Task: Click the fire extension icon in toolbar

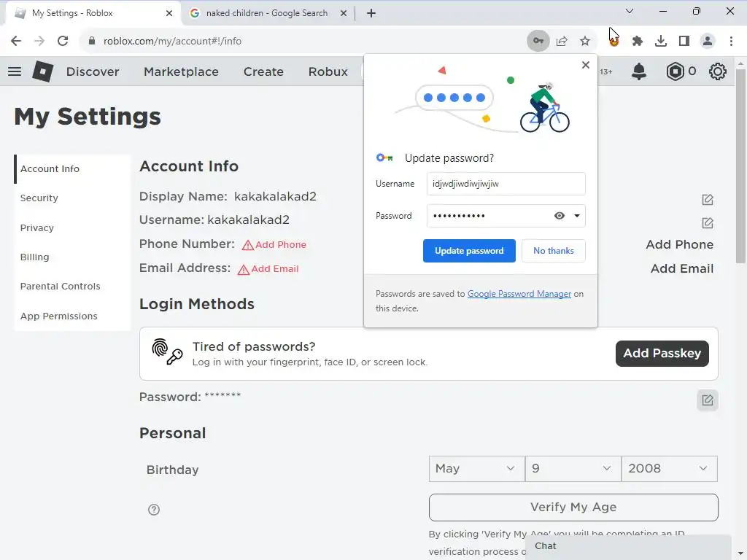Action: (x=614, y=41)
